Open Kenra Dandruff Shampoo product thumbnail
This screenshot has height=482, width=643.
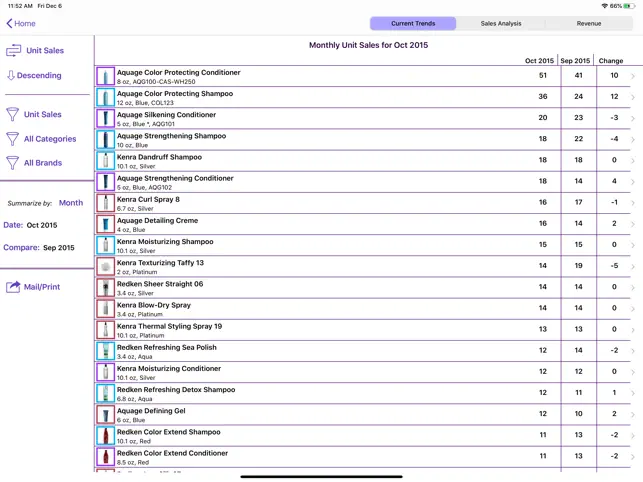coord(105,161)
